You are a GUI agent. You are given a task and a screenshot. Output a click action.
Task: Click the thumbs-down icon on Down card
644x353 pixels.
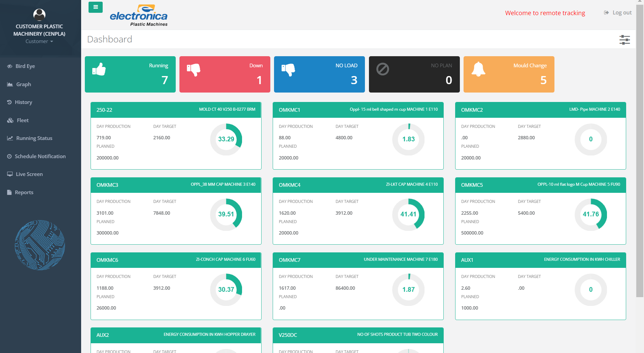(194, 70)
